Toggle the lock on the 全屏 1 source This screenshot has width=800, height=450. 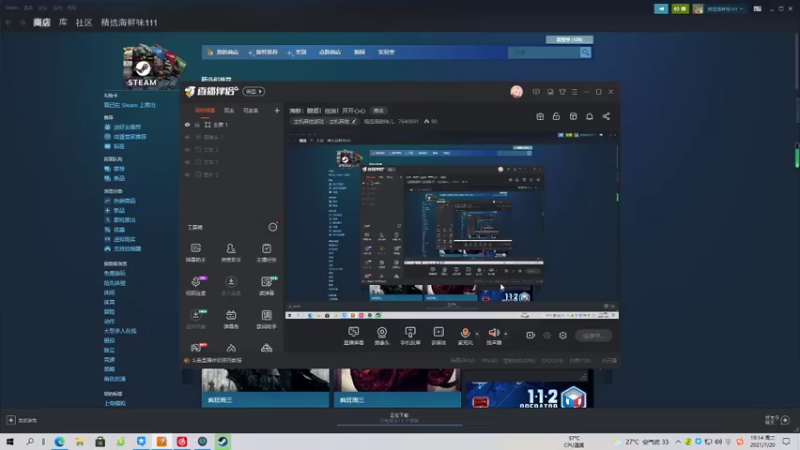(x=197, y=124)
